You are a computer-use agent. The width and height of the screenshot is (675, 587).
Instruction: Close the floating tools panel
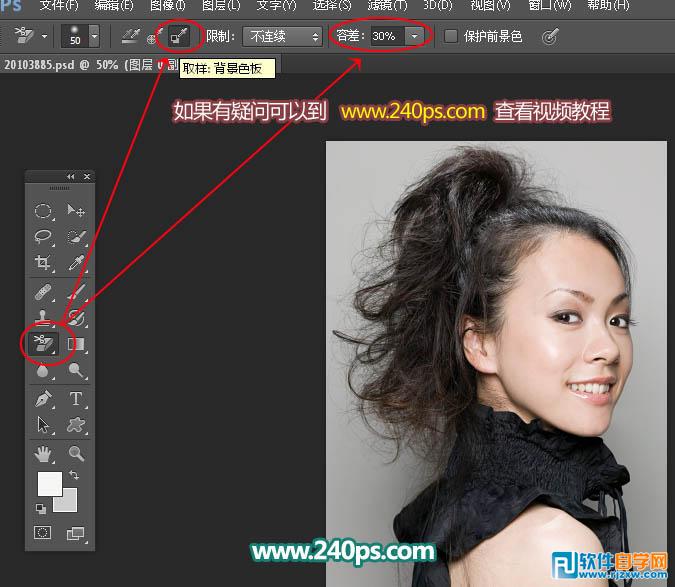click(x=87, y=176)
